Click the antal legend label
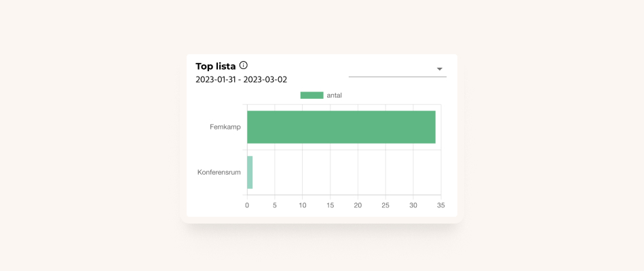Viewport: 644px width, 271px height. 335,95
